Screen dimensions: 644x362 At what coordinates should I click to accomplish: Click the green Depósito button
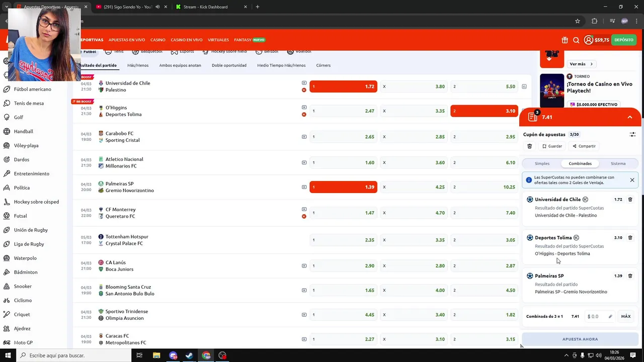point(624,40)
